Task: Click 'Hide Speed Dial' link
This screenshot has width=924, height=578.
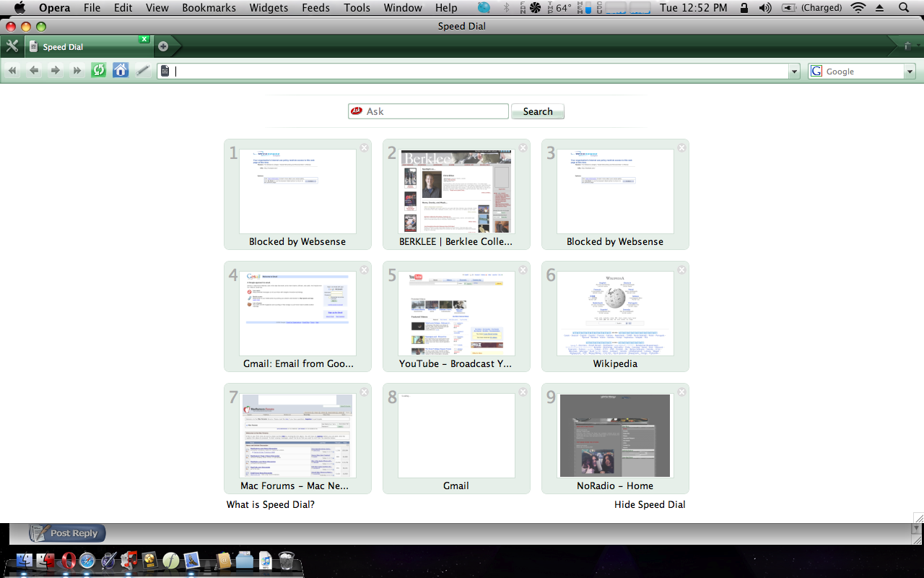Action: [x=650, y=504]
